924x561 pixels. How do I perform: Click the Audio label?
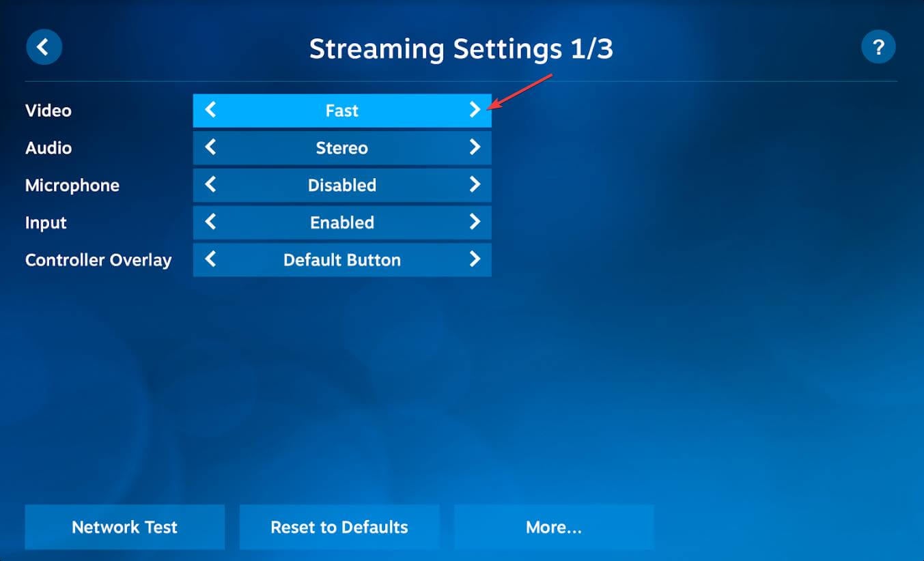coord(48,148)
